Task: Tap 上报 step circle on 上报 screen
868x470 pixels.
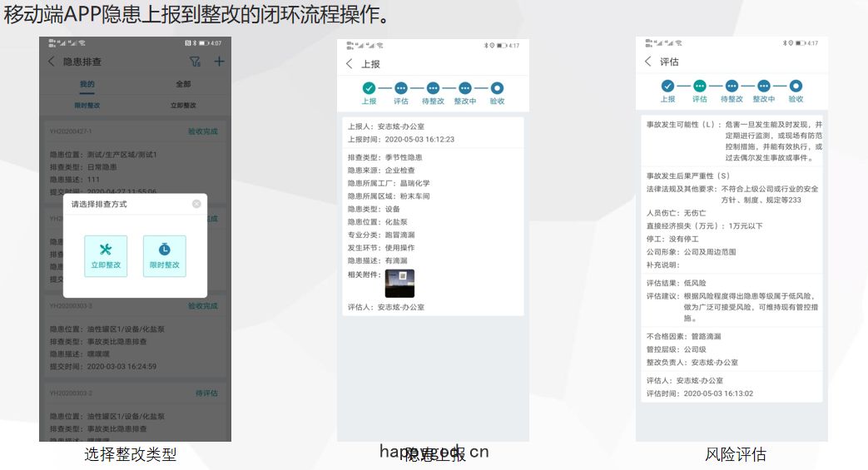Action: pyautogui.click(x=370, y=88)
